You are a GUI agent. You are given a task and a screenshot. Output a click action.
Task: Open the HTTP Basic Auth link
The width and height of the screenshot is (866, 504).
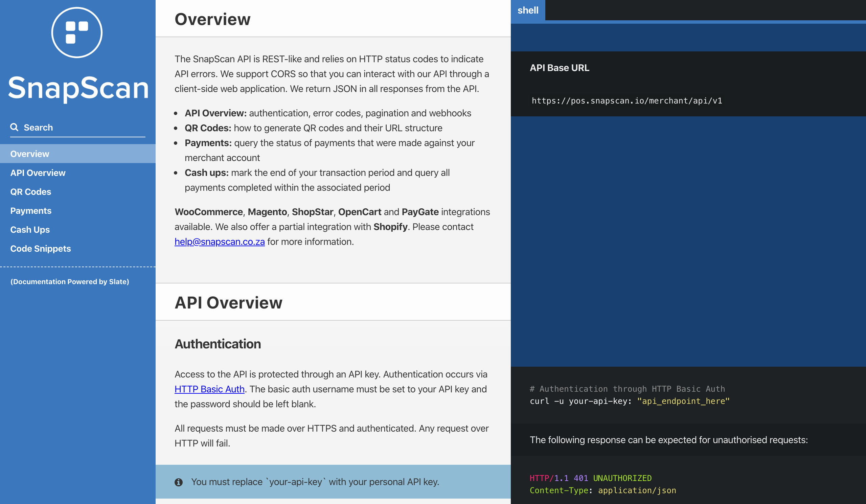coord(210,389)
